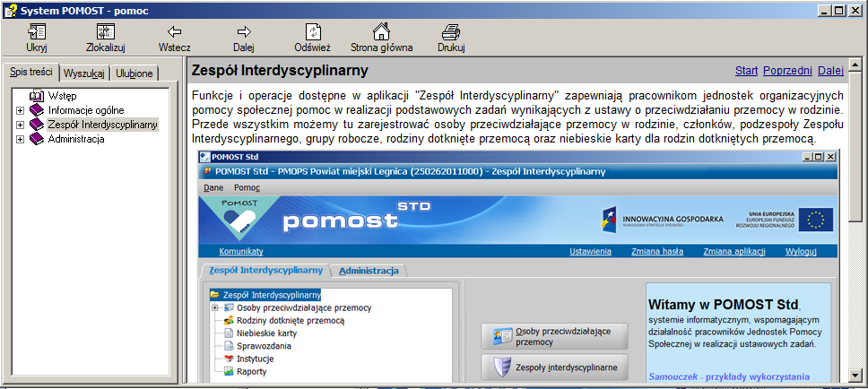
Task: Click the folder icon of Zespół Interdyscyplinarny in screenshot tree
Action: coord(215,295)
